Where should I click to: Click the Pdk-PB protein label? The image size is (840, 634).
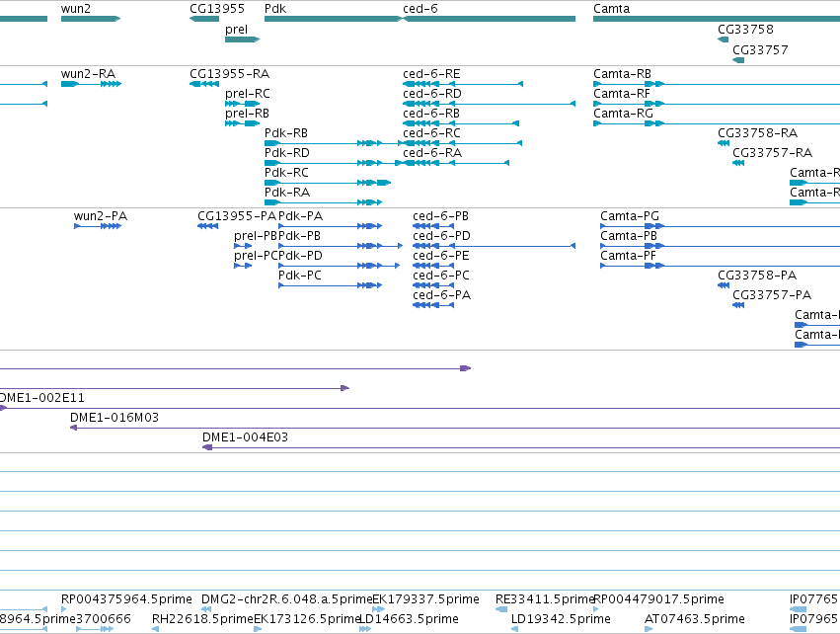coord(299,236)
